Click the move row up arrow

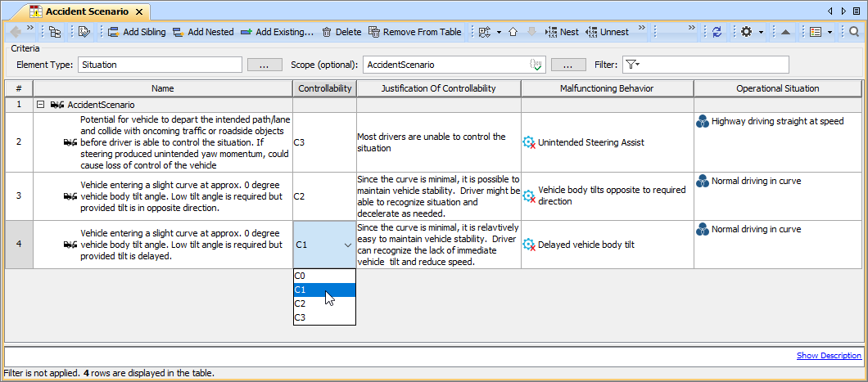(x=513, y=32)
